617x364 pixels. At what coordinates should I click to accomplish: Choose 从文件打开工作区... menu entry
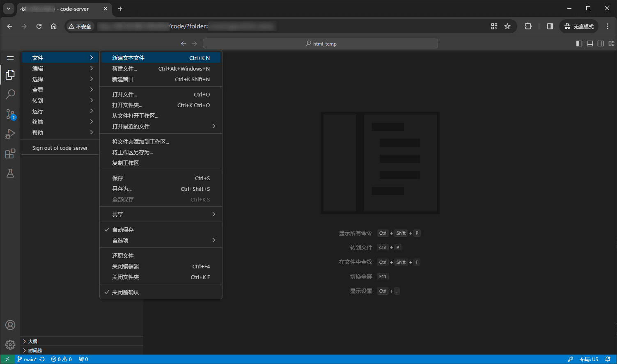[161, 116]
